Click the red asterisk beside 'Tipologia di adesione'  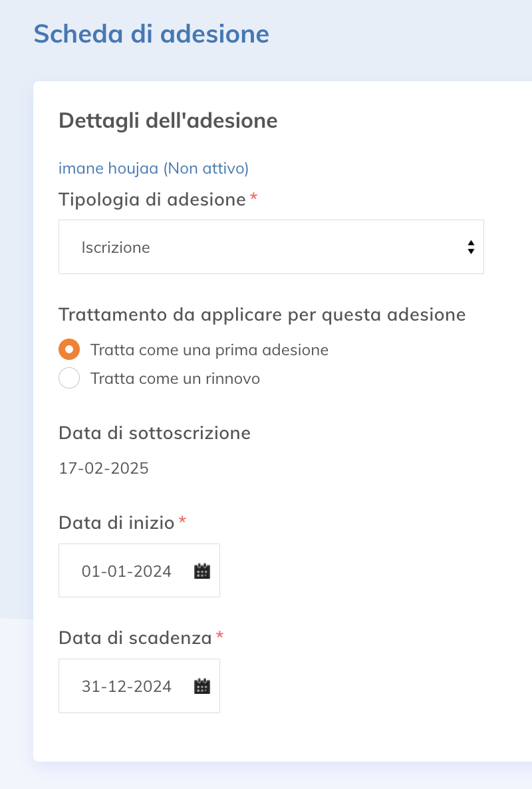pos(253,196)
